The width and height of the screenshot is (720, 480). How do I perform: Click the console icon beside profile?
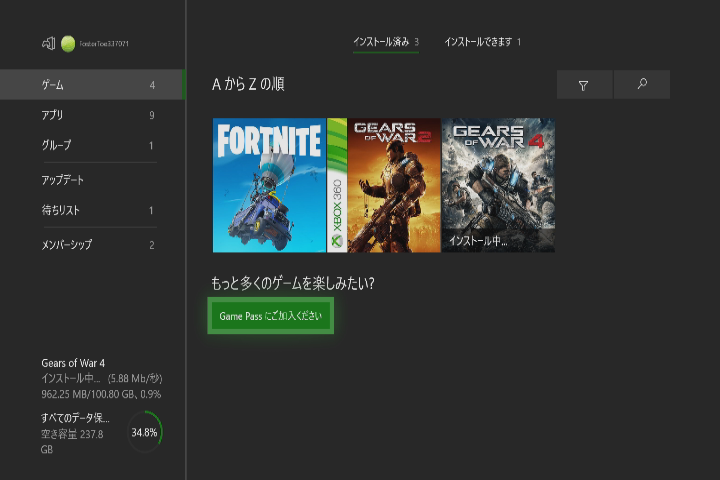coord(49,44)
